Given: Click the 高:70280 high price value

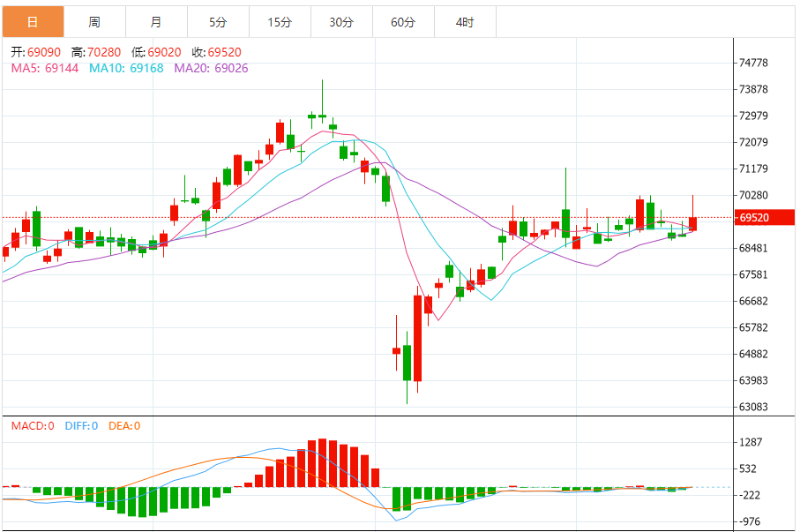Looking at the screenshot, I should point(96,52).
